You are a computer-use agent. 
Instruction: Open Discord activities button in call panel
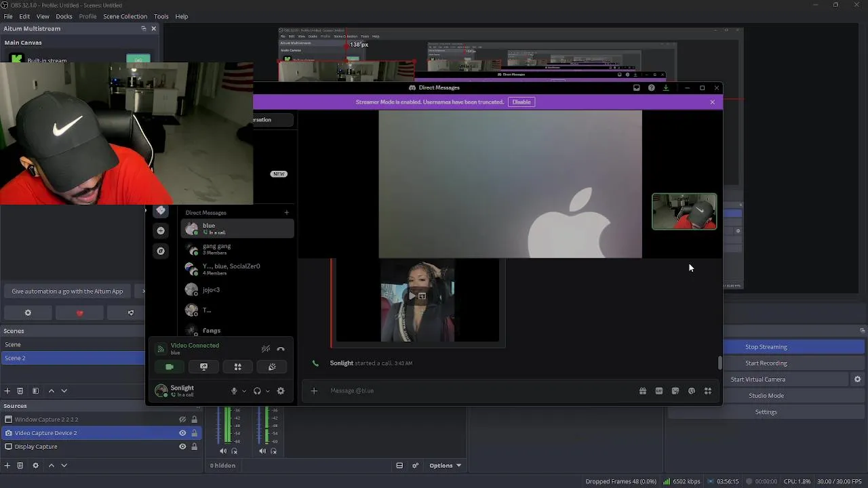click(237, 367)
